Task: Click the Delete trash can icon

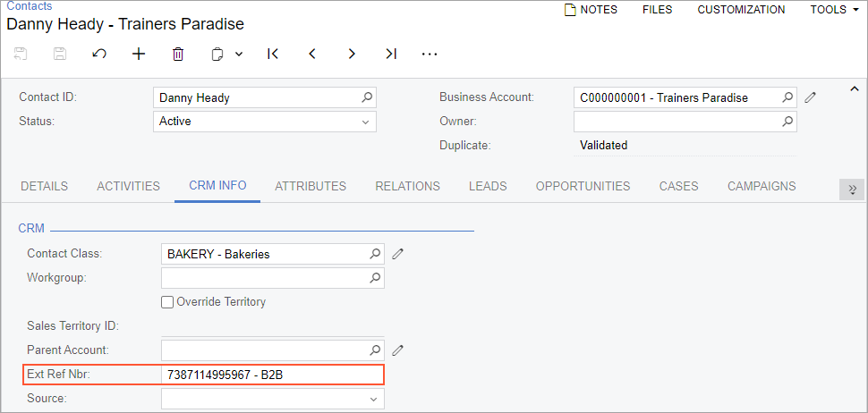Action: (178, 54)
